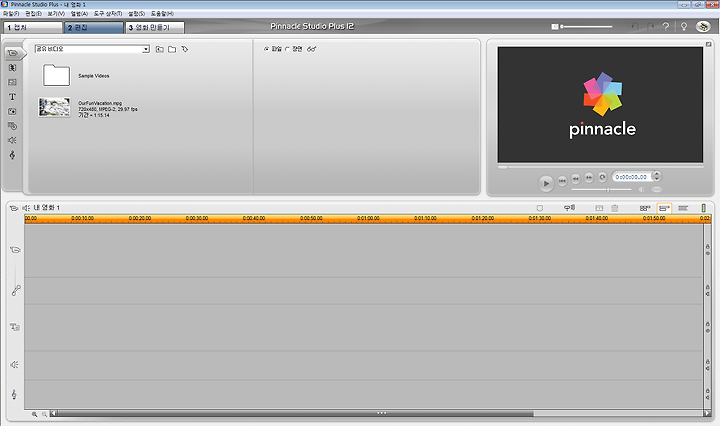The width and height of the screenshot is (720, 426).
Task: Click the audio scrubbing icon
Action: click(569, 208)
